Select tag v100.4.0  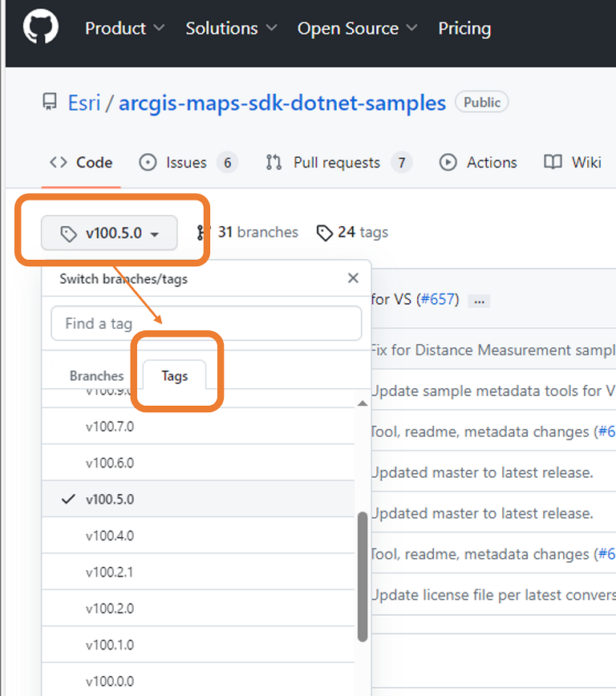[x=198, y=536]
